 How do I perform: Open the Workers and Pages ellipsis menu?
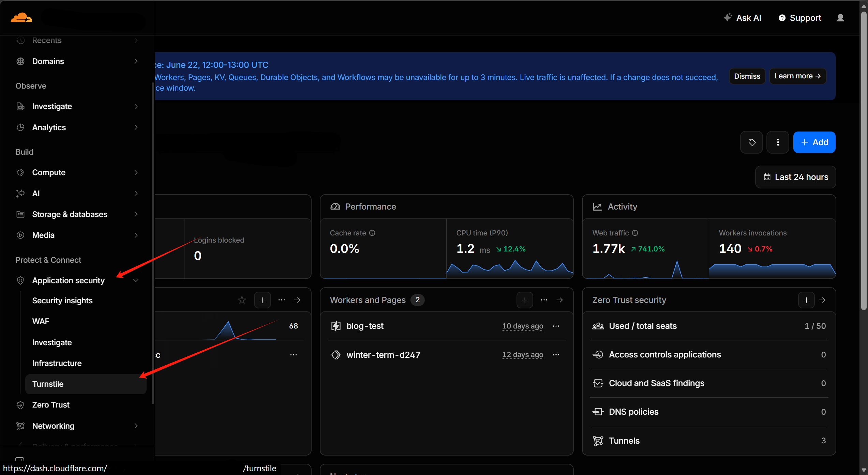point(544,300)
